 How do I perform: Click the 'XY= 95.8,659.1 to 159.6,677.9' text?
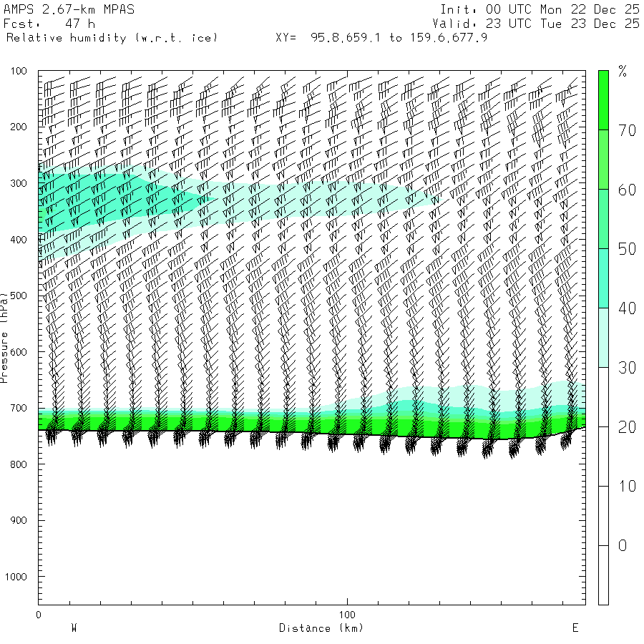pyautogui.click(x=381, y=38)
